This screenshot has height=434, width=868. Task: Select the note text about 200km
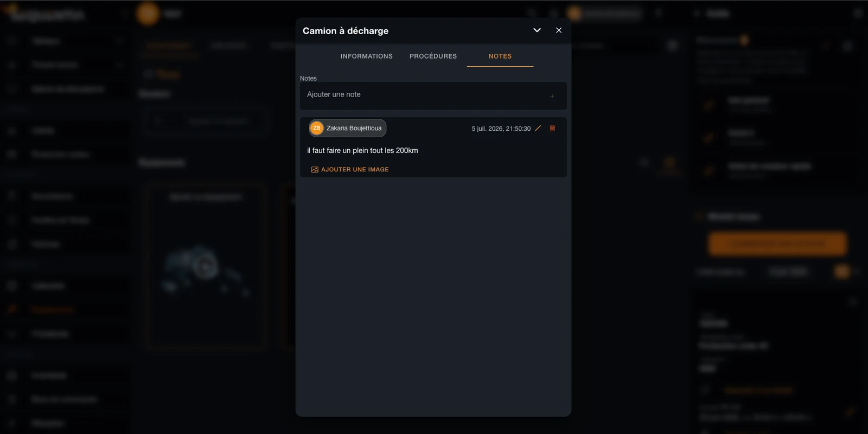pos(362,150)
